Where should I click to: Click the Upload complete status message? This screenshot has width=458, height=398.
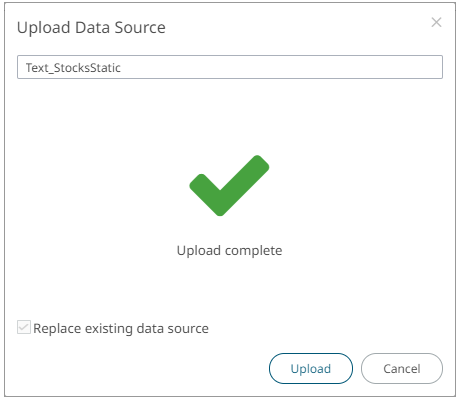coord(229,251)
